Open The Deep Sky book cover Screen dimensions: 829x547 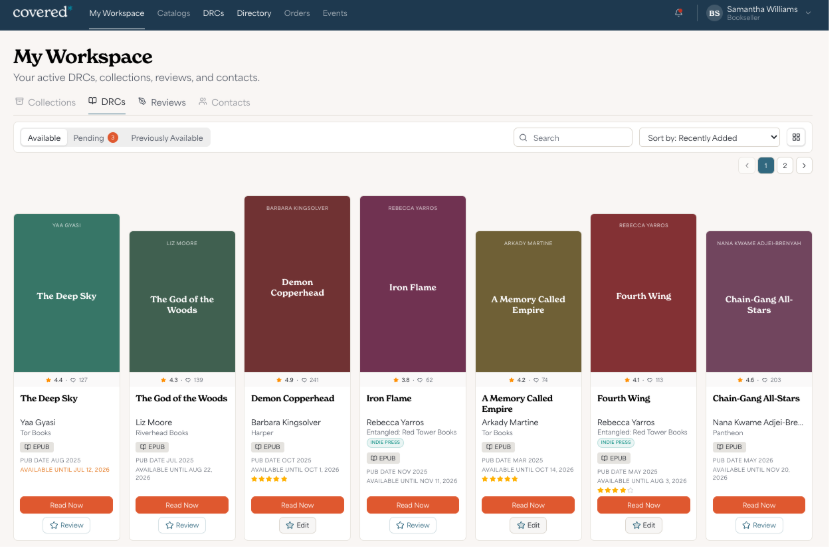(67, 293)
